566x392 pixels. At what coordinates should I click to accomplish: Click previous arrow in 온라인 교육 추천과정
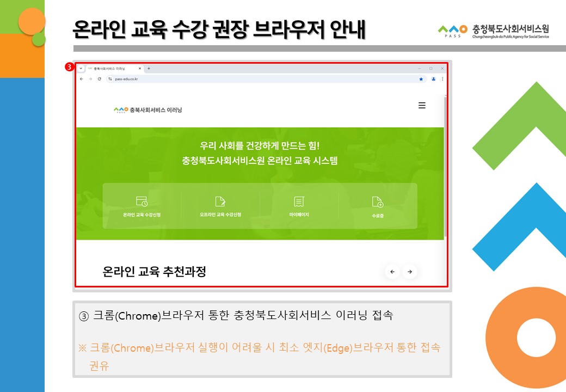tap(392, 272)
